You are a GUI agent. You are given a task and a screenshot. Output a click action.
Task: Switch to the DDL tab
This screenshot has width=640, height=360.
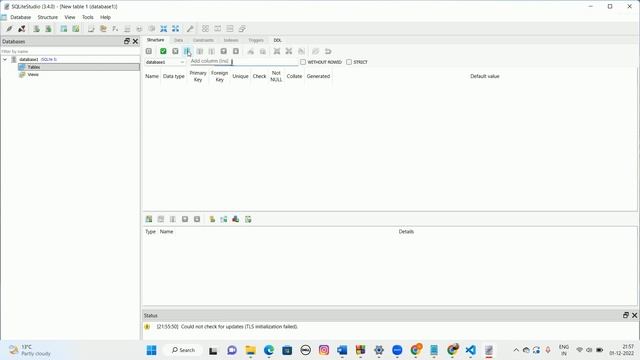point(278,40)
